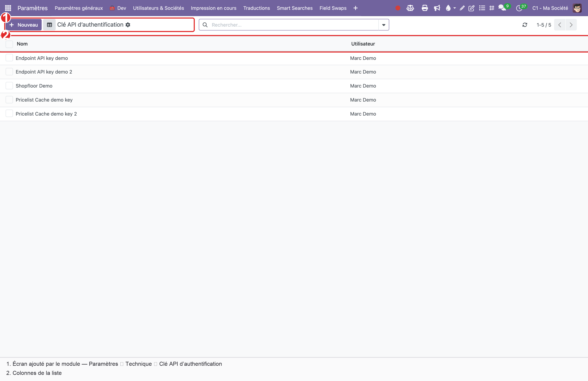Open the bullet list icon in the navbar
This screenshot has height=381, width=588.
coord(482,8)
